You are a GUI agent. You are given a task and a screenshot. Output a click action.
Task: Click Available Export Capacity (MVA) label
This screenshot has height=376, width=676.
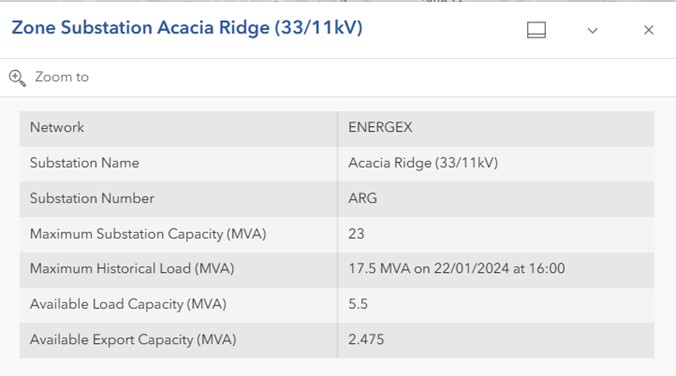point(133,340)
